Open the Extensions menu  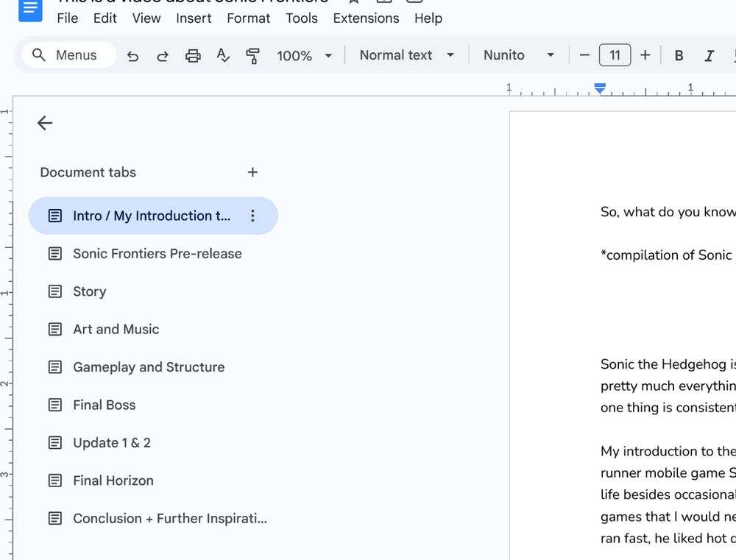pyautogui.click(x=366, y=18)
